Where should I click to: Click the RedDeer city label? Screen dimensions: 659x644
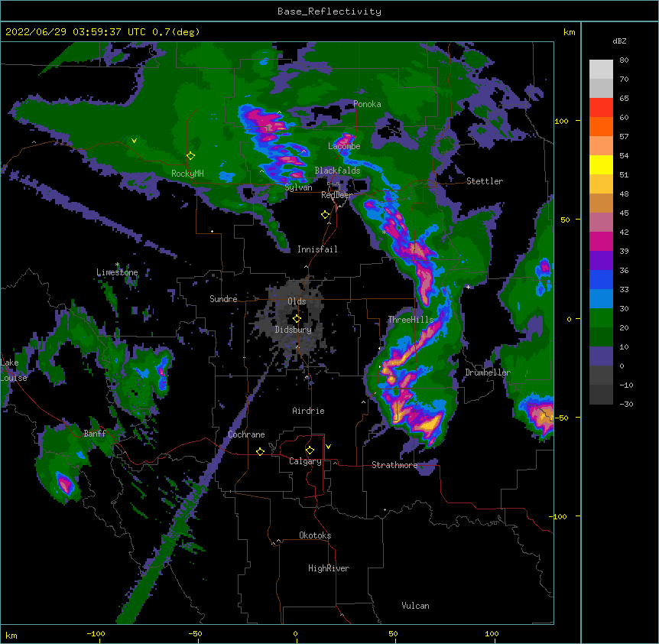pos(336,195)
